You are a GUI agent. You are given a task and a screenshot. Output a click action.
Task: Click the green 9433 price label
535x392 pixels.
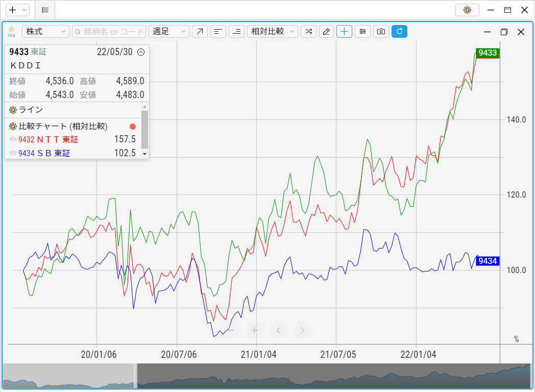click(488, 53)
